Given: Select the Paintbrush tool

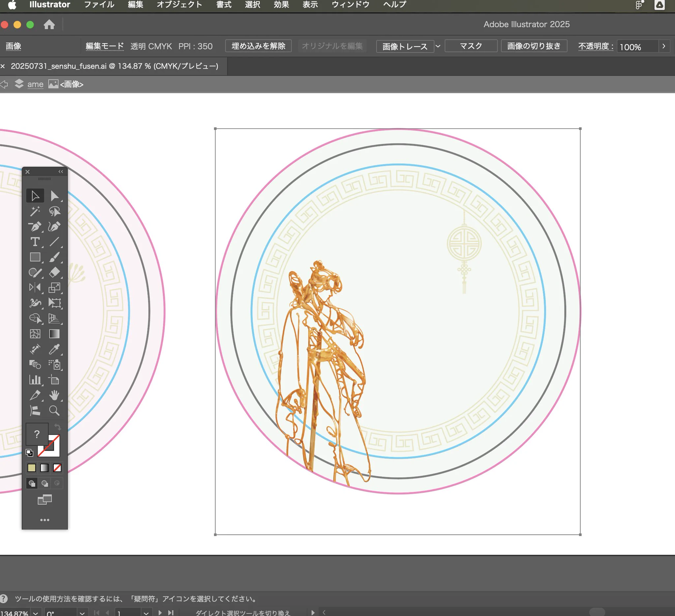Looking at the screenshot, I should [54, 257].
